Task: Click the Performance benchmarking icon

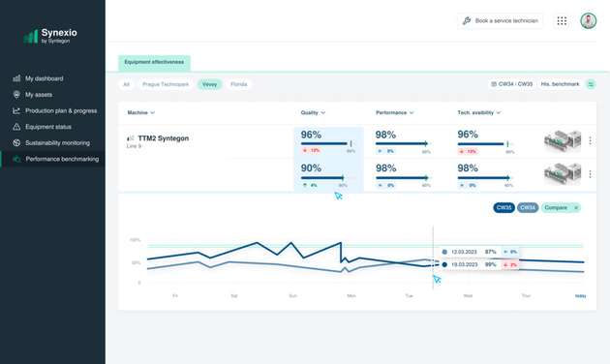Action: [x=16, y=159]
